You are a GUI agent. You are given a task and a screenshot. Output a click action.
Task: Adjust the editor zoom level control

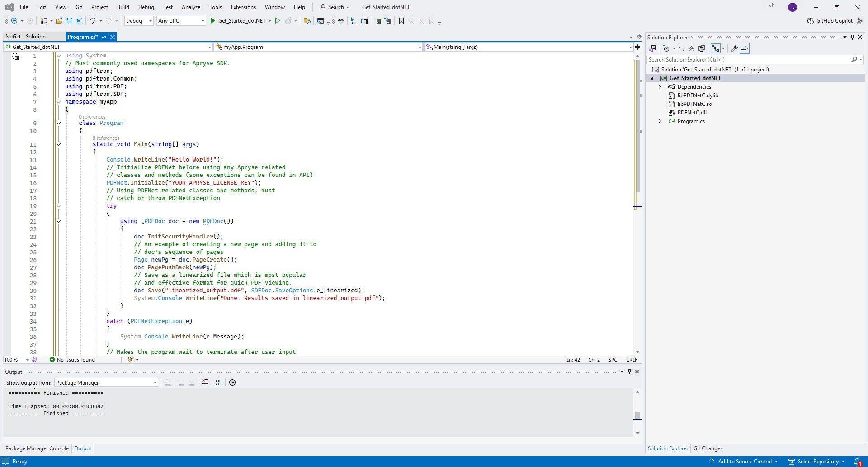click(16, 359)
